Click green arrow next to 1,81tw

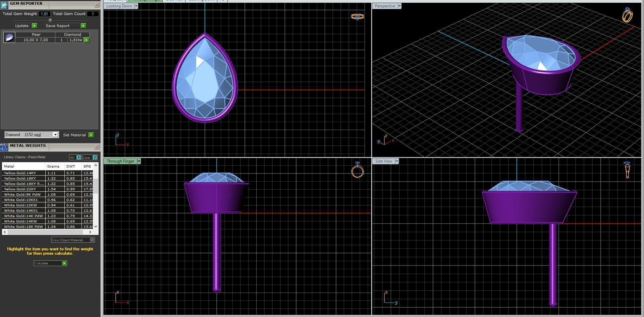point(87,40)
